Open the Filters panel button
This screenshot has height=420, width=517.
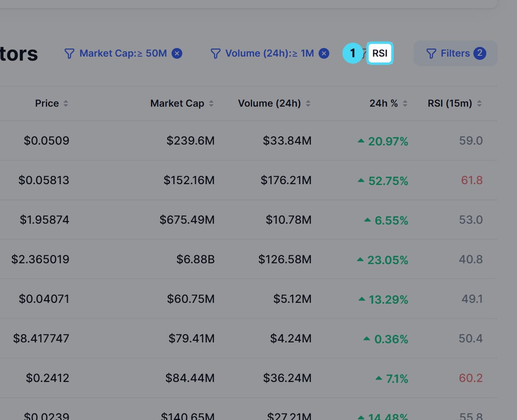point(455,53)
